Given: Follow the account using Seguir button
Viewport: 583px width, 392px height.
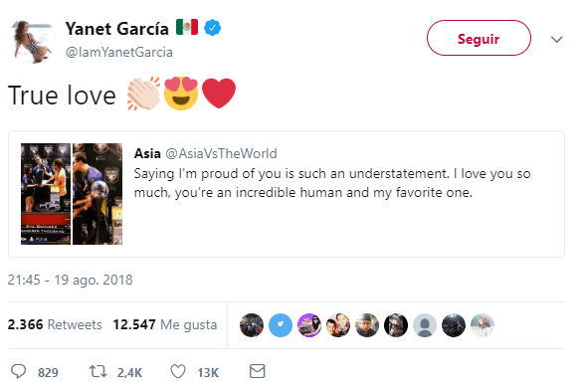Looking at the screenshot, I should click(x=479, y=38).
